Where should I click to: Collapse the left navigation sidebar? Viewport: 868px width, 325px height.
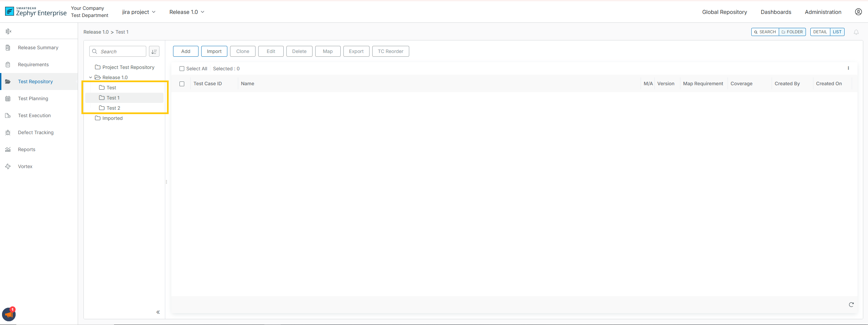(9, 31)
